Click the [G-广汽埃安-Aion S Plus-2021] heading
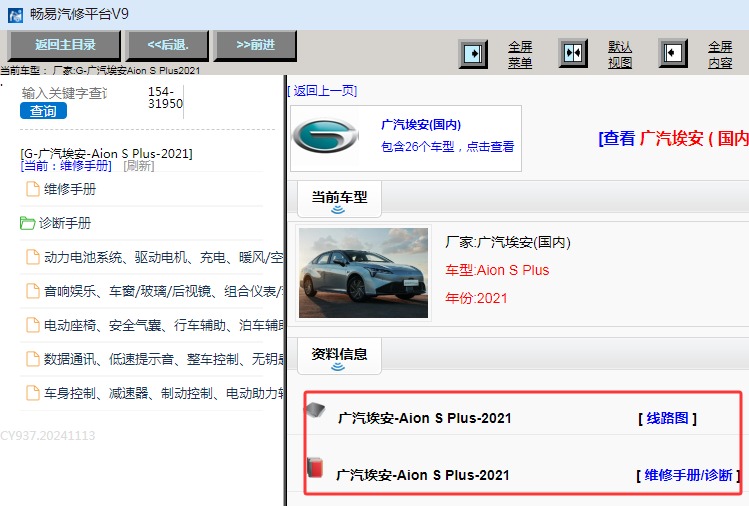This screenshot has height=506, width=749. pyautogui.click(x=107, y=154)
